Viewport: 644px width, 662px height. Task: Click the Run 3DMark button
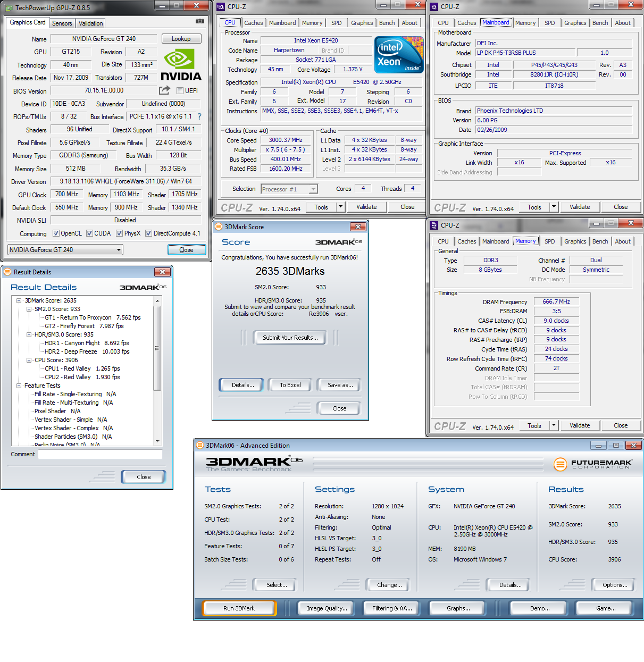tap(239, 608)
